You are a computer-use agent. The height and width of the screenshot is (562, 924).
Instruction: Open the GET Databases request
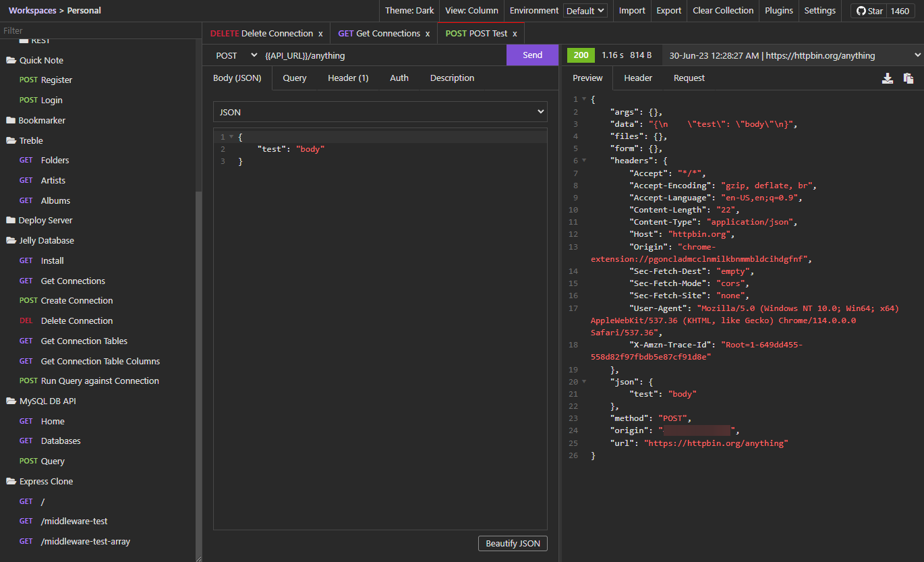click(x=50, y=441)
